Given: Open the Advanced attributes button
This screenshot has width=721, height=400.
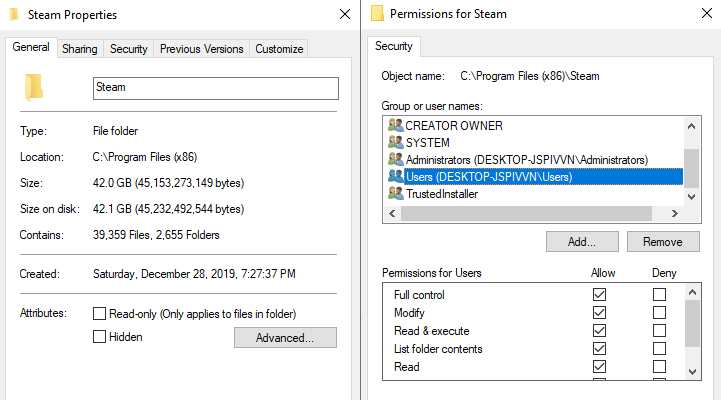Looking at the screenshot, I should (x=285, y=337).
